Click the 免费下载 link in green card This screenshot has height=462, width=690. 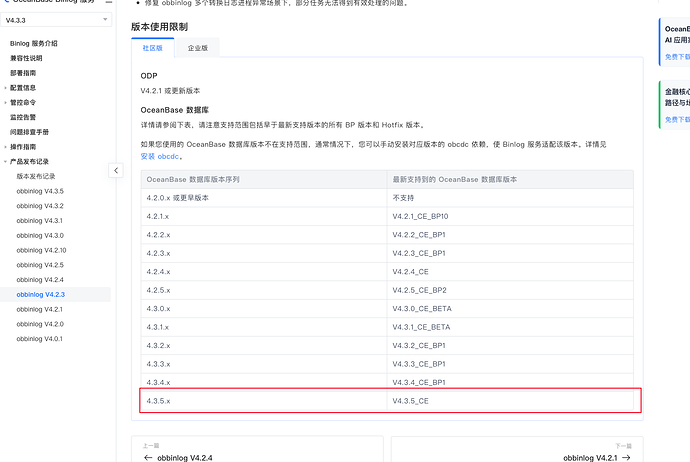pos(677,119)
